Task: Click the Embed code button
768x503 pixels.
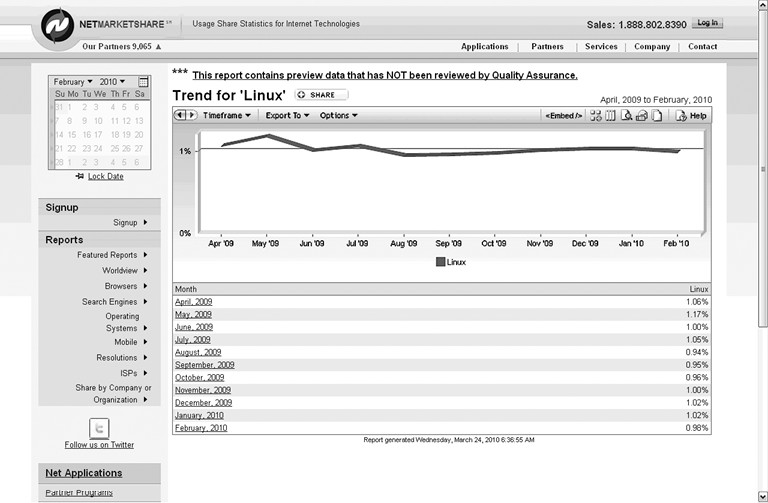Action: [564, 116]
